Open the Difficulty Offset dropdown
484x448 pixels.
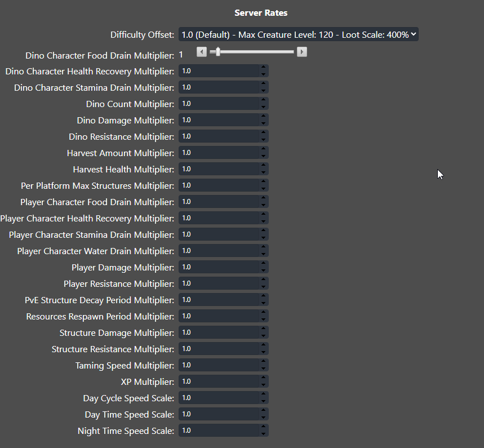point(298,35)
